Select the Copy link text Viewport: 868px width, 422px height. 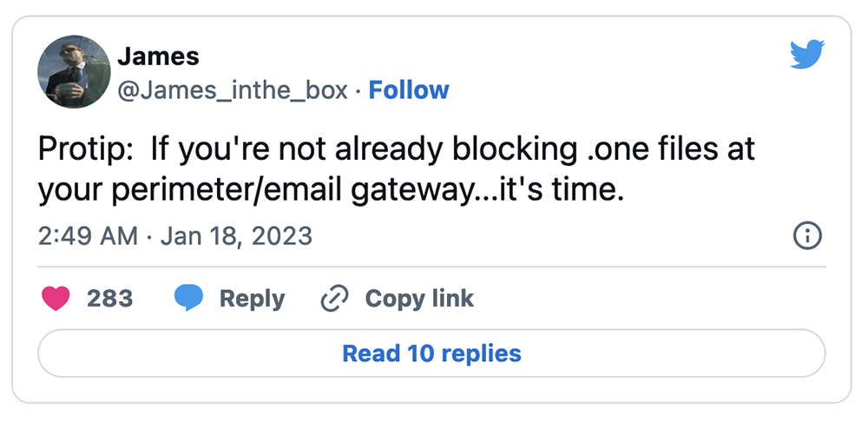(x=419, y=299)
